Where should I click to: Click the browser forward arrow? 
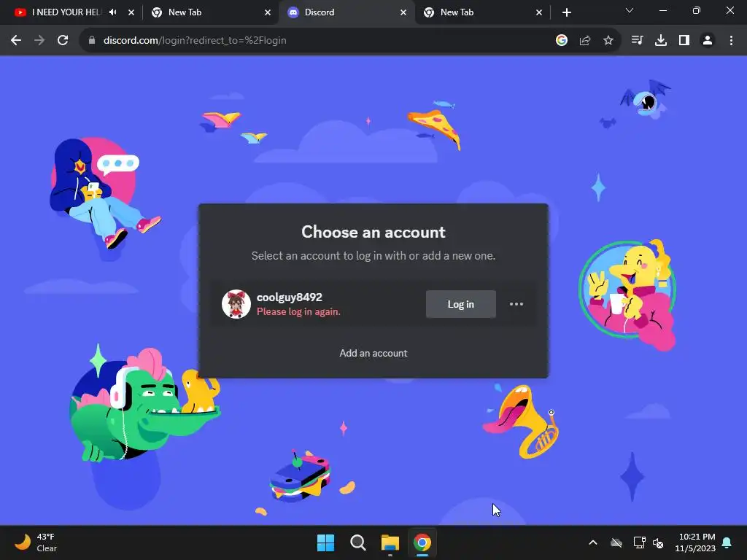click(x=39, y=41)
